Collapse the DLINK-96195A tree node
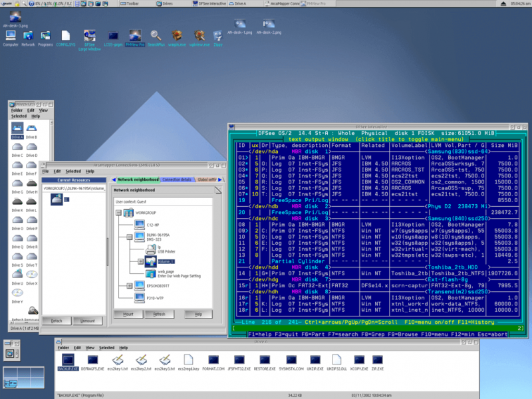This screenshot has width=532, height=399. click(129, 237)
